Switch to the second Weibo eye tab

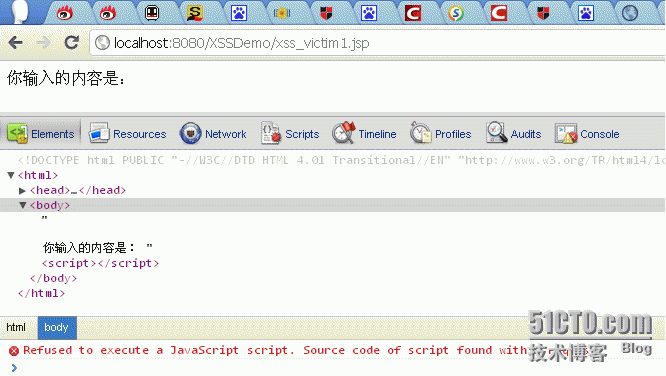click(108, 13)
